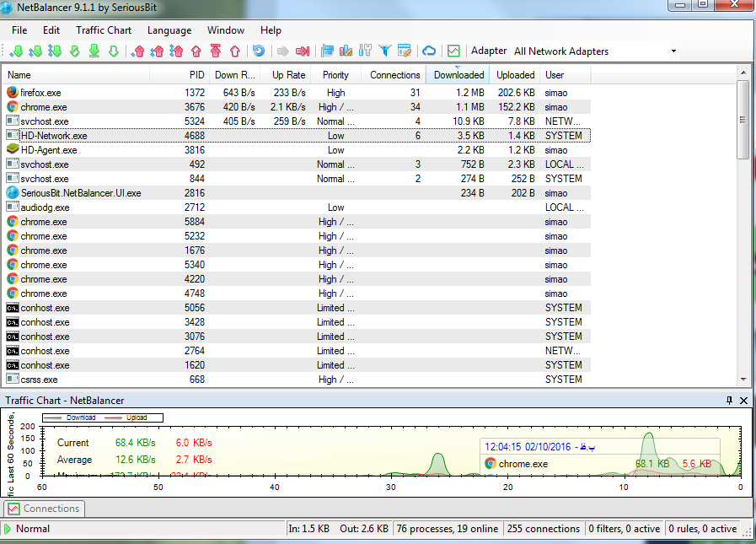Open filters using the blue funnel icon
756x544 pixels.
pyautogui.click(x=385, y=51)
